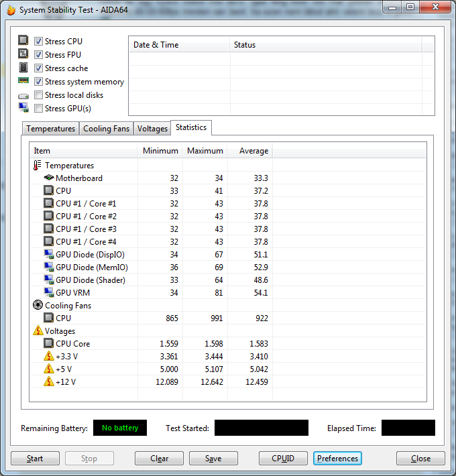Click the Date & Time column header
The width and height of the screenshot is (456, 476).
click(x=180, y=45)
